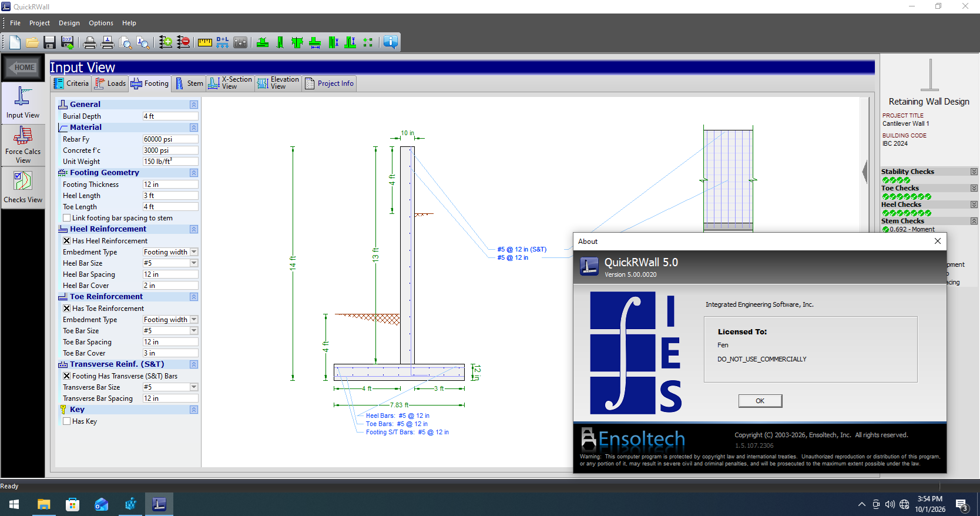Viewport: 980px width, 516px height.
Task: Open Force Calcs View from sidebar
Action: pyautogui.click(x=23, y=145)
